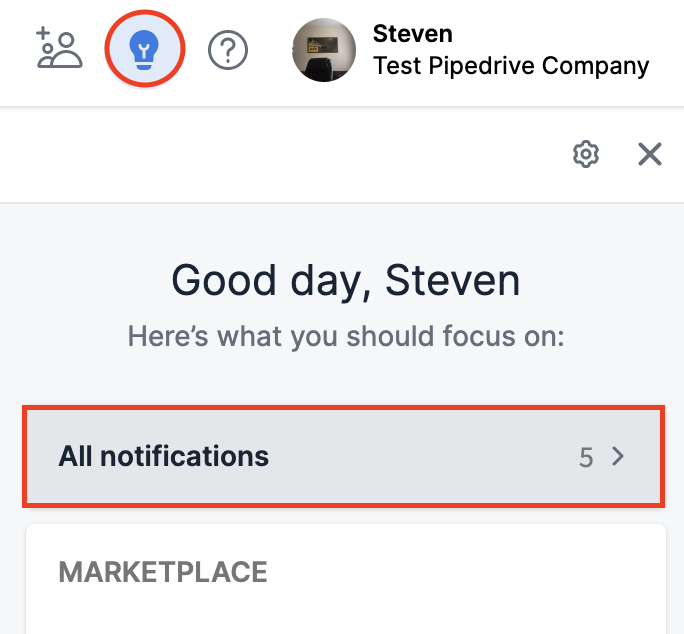Click the blank panel header left of gear

[280, 154]
